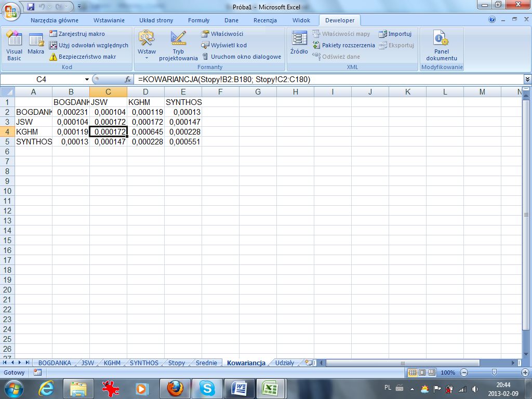532x399 pixels.
Task: Open the system volume control
Action: [475, 389]
